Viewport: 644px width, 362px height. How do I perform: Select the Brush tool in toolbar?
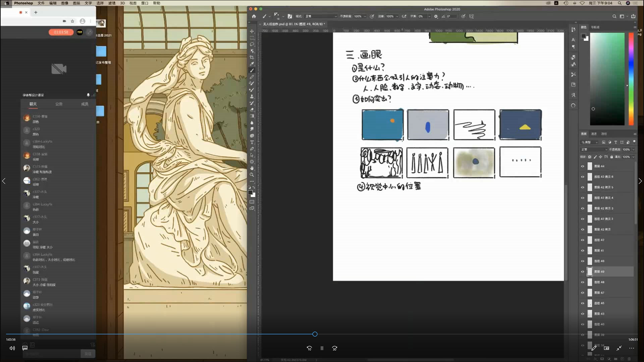pyautogui.click(x=252, y=70)
